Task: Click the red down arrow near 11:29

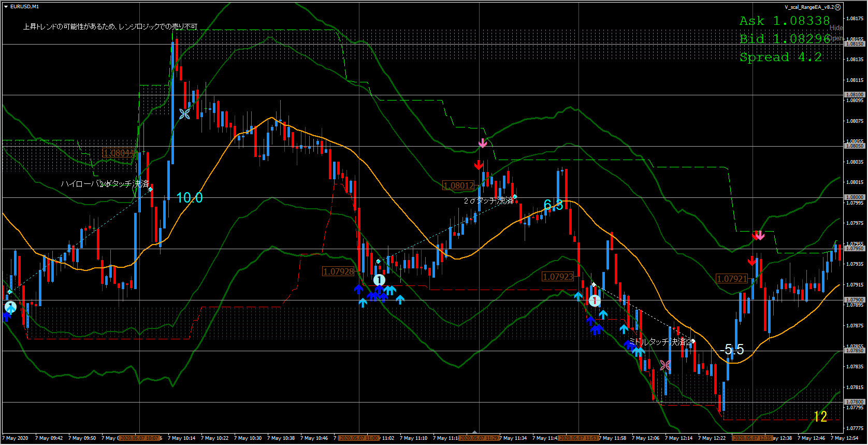Action: 479,165
